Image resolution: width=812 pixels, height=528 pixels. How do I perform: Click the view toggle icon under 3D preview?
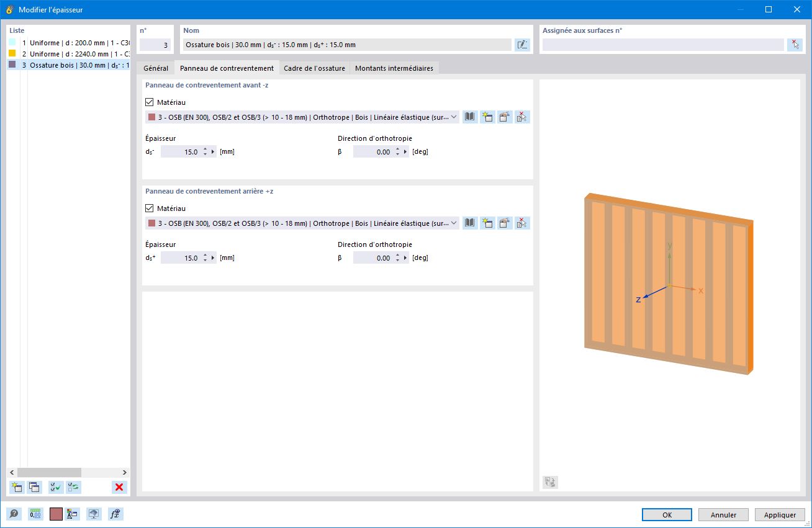(x=550, y=482)
